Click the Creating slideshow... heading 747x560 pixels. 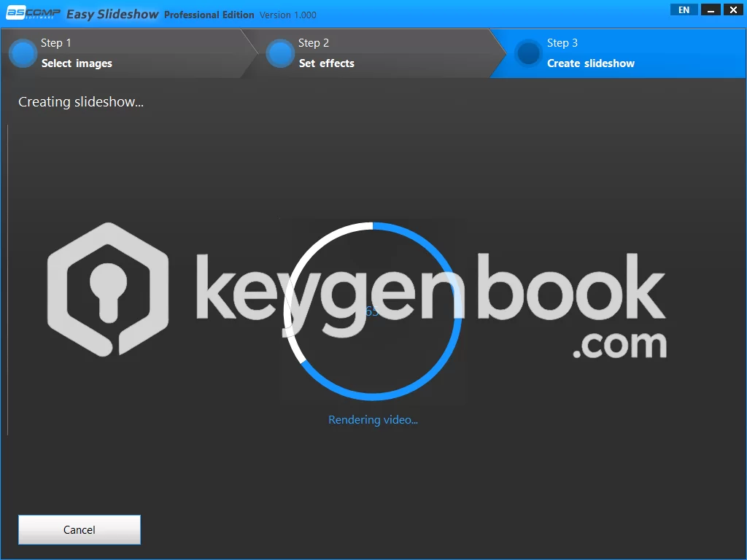pyautogui.click(x=81, y=102)
